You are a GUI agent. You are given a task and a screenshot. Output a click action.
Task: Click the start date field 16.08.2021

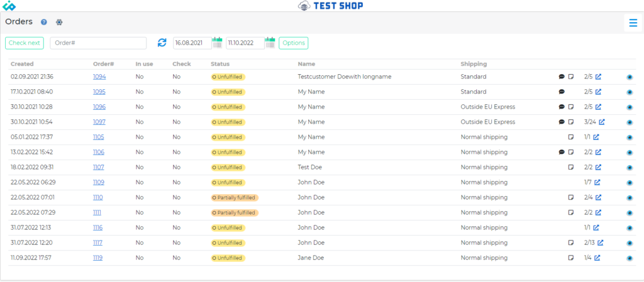pyautogui.click(x=192, y=43)
